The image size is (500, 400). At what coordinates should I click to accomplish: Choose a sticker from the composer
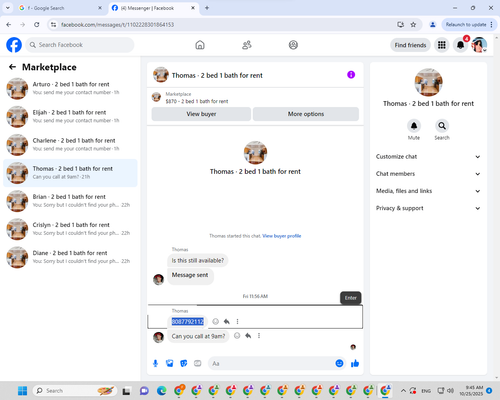184,363
